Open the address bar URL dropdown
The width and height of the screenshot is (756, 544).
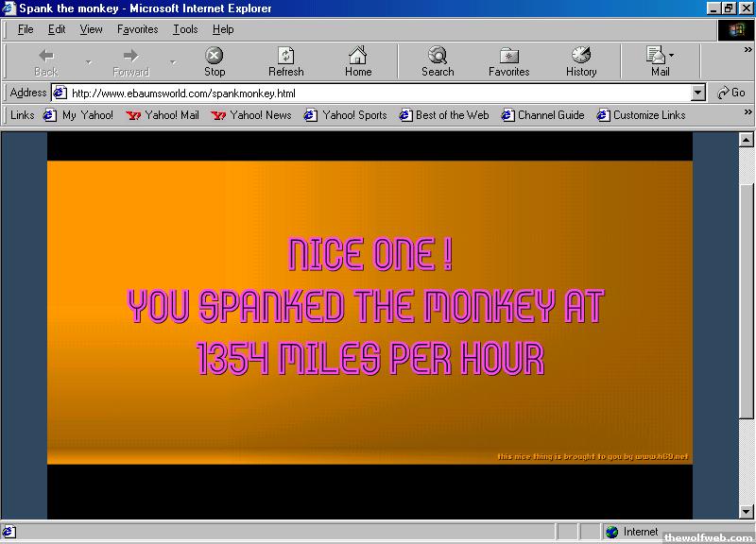[698, 93]
